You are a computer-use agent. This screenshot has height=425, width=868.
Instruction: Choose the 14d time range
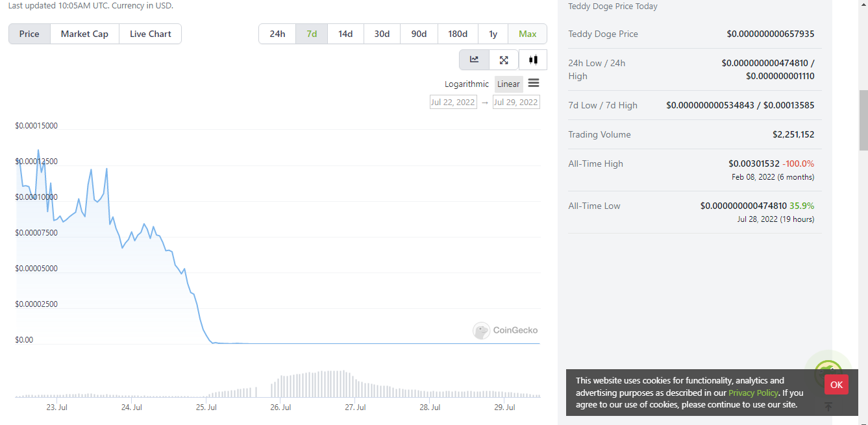pyautogui.click(x=345, y=34)
